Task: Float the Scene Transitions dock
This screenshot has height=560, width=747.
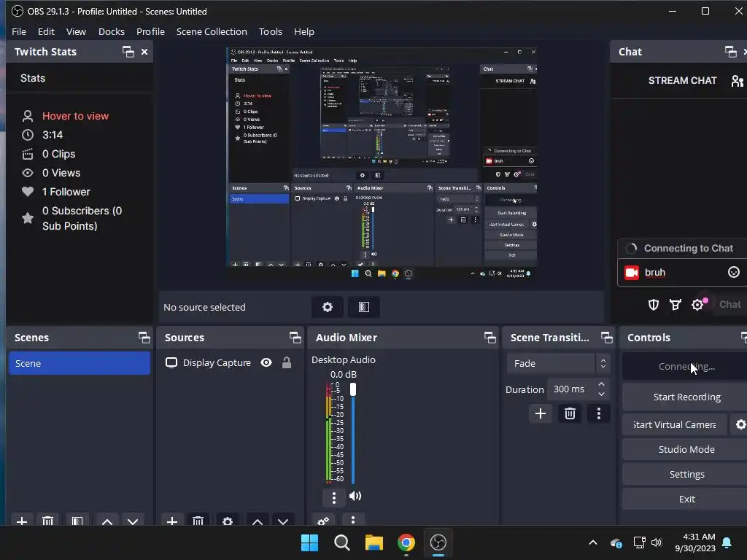Action: (x=606, y=338)
